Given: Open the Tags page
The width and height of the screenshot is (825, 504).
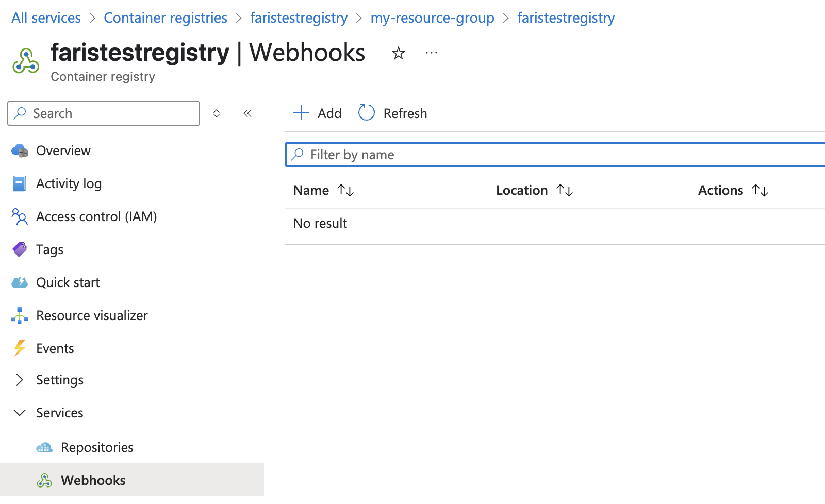Looking at the screenshot, I should (49, 249).
